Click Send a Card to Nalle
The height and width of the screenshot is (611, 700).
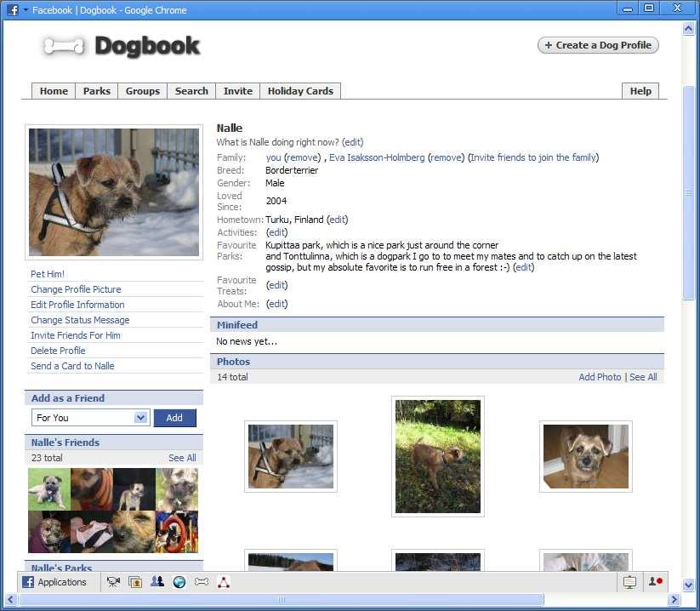point(72,366)
